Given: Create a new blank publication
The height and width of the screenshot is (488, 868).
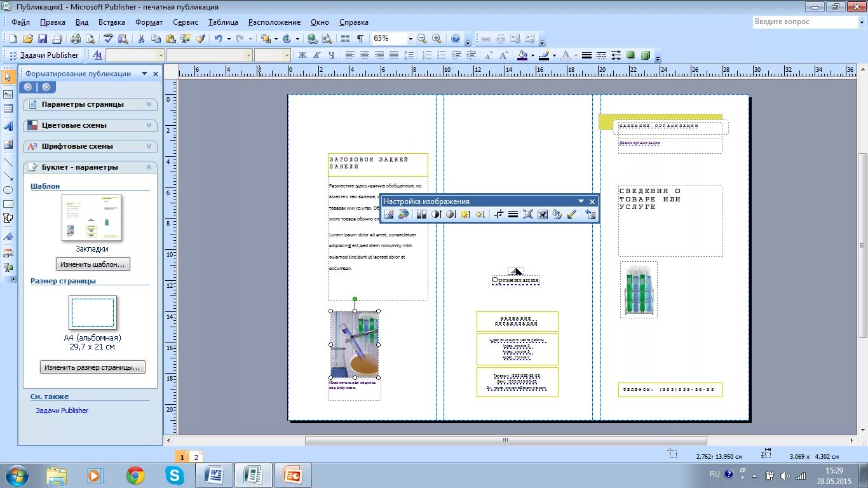Looking at the screenshot, I should tap(13, 39).
